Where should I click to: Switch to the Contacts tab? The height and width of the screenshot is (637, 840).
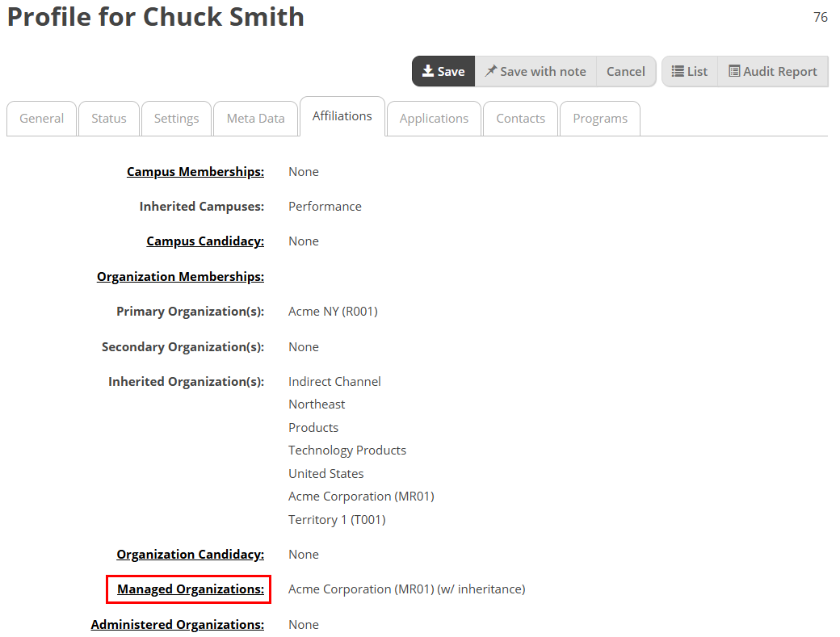coord(521,119)
